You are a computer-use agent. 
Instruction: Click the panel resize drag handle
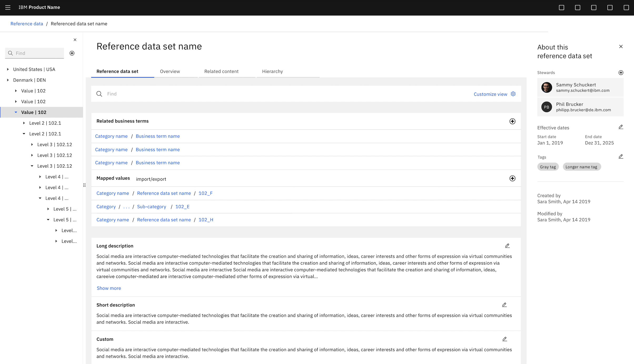pos(84,185)
